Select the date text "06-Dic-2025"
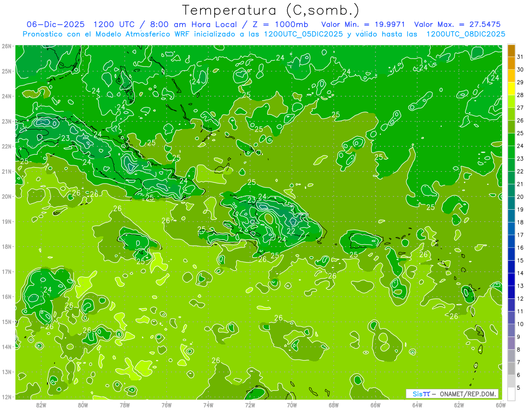The image size is (532, 411). (x=55, y=24)
